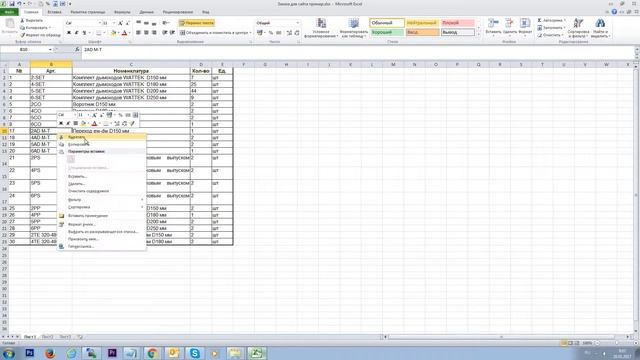
Task: Click the Save icon in the quick access toolbar
Action: pyautogui.click(x=12, y=4)
